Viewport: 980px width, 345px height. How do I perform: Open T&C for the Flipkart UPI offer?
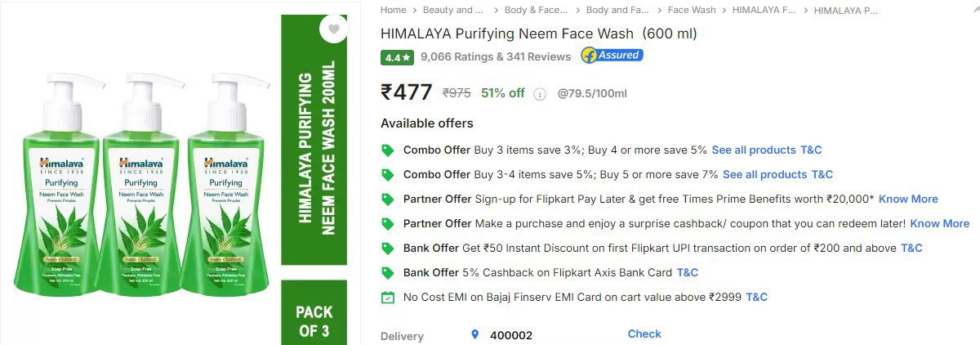911,248
